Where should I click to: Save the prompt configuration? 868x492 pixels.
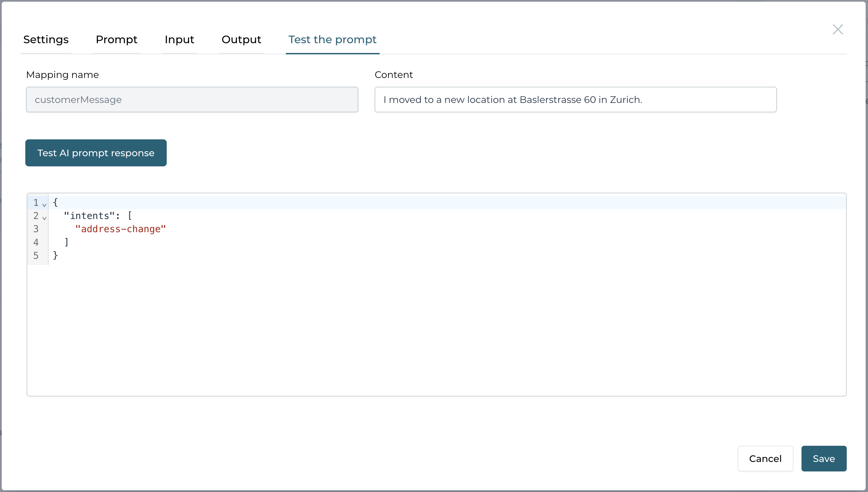coord(823,458)
